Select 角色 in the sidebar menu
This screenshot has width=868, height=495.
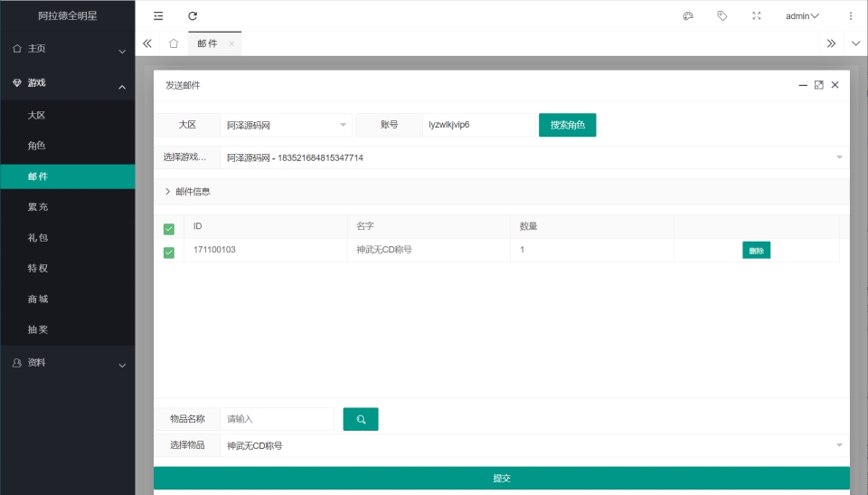tap(37, 146)
